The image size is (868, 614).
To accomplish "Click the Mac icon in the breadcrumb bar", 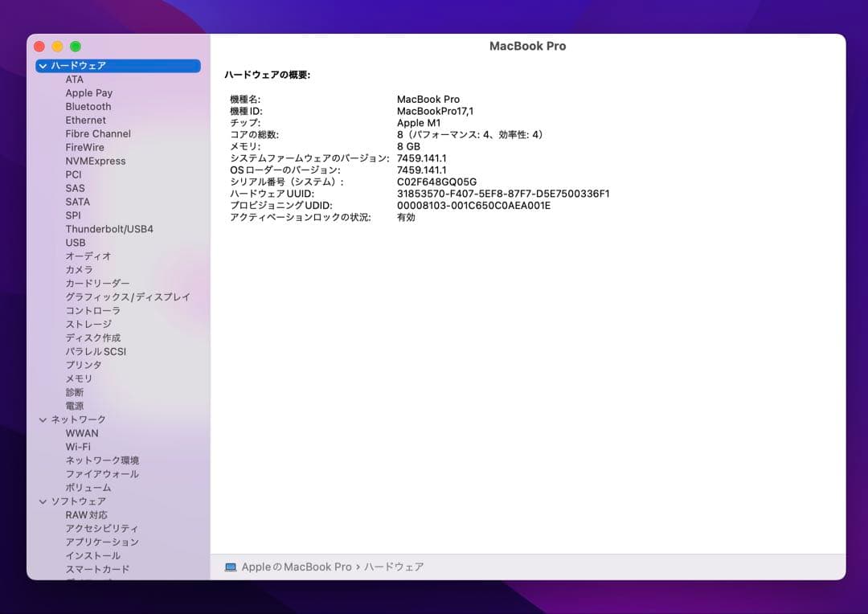I will 231,567.
